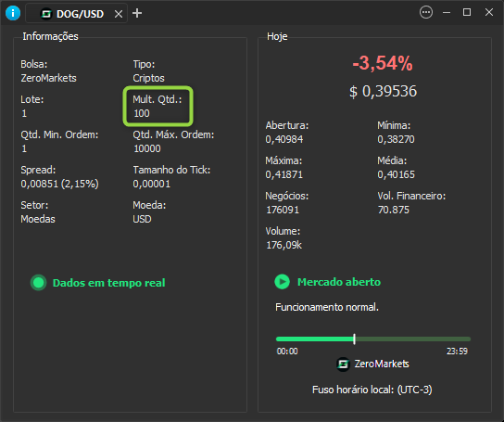Click the Dados em tempo real label
This screenshot has width=504, height=422.
(x=109, y=283)
